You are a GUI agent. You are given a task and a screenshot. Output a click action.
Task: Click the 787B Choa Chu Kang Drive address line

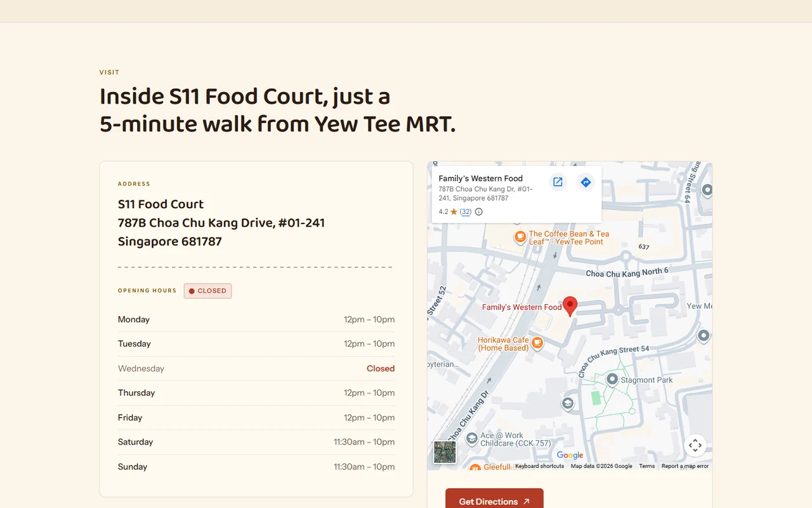click(221, 223)
